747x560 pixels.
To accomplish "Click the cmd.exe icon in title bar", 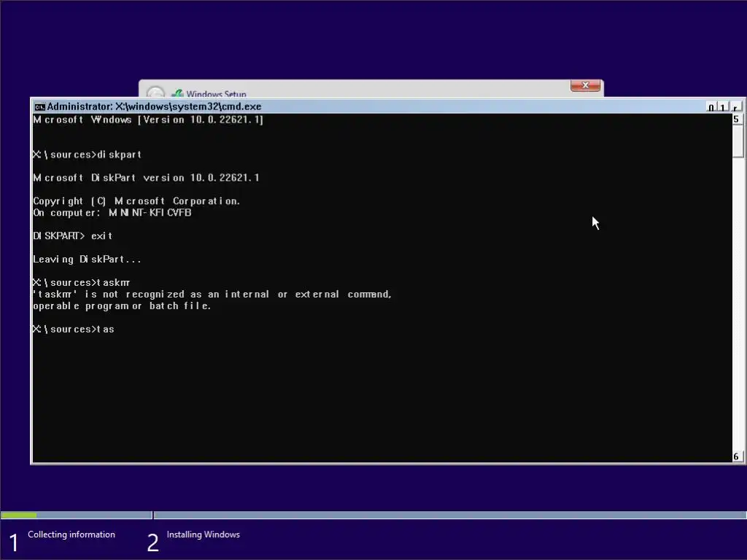I will (39, 106).
